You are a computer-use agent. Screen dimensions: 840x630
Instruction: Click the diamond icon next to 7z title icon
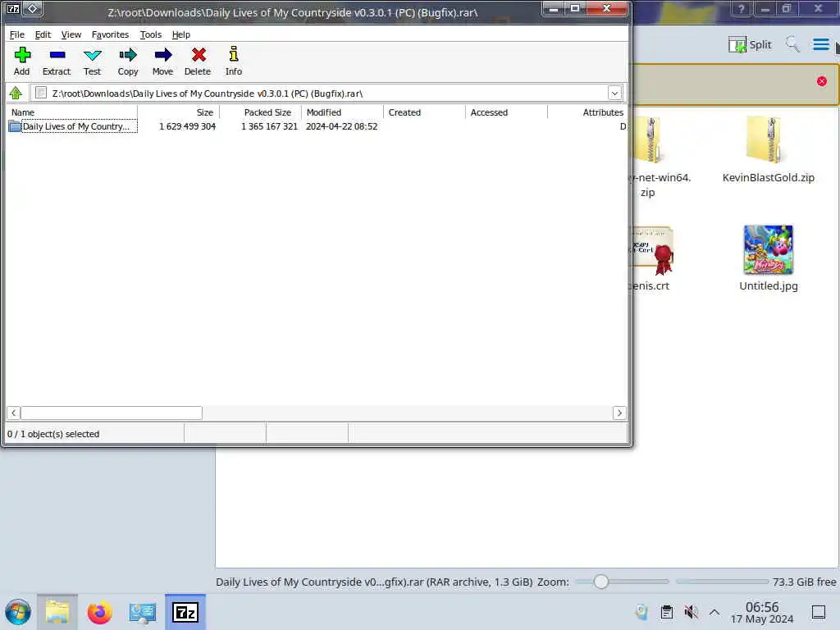[33, 8]
